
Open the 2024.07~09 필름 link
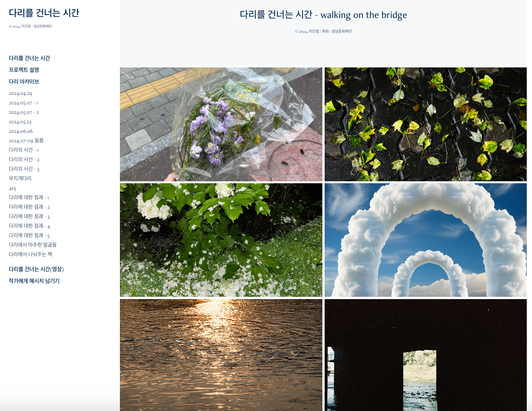[x=26, y=141]
